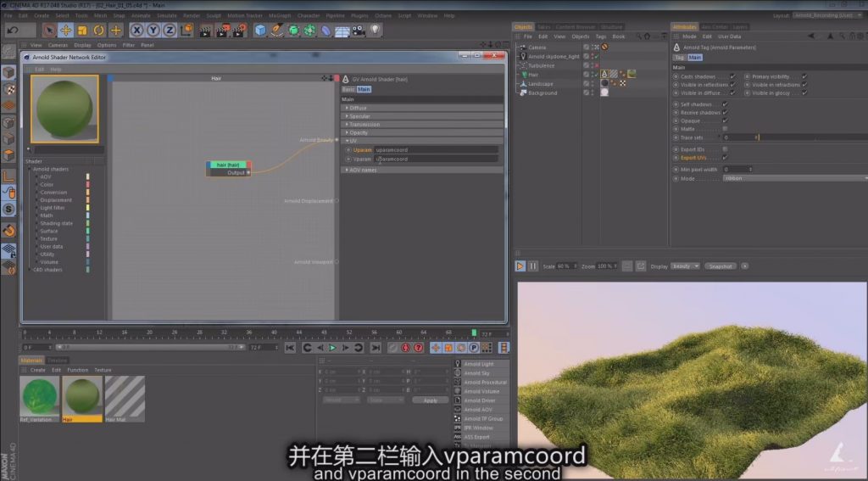Image resolution: width=868 pixels, height=481 pixels.
Task: Pause the IPR render
Action: coord(532,266)
